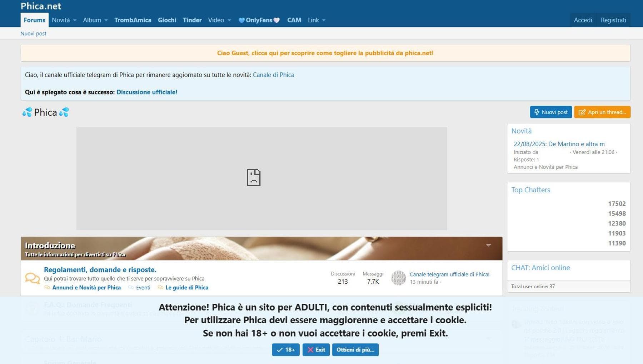Open the Novità sidebar heading
The width and height of the screenshot is (643, 364).
(522, 131)
